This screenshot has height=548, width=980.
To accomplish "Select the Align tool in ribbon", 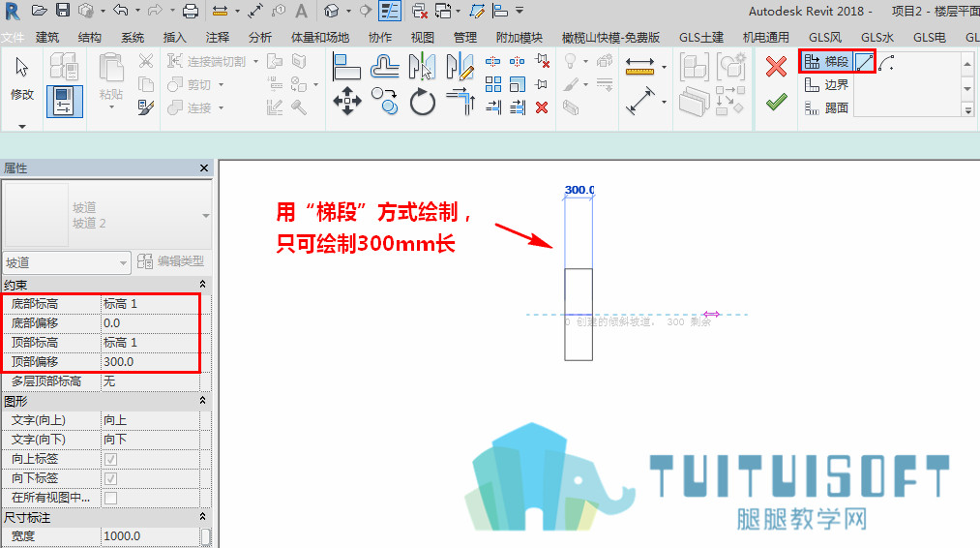I will (x=346, y=67).
